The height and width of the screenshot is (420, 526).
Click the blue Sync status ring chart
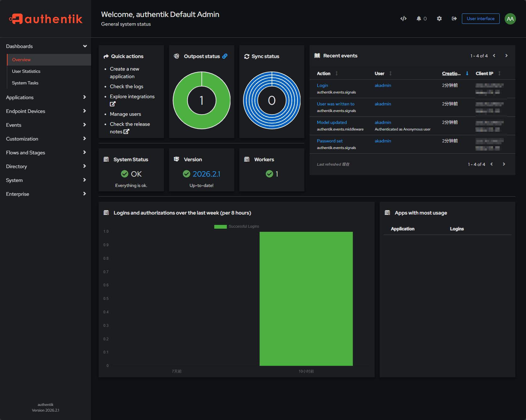point(272,100)
